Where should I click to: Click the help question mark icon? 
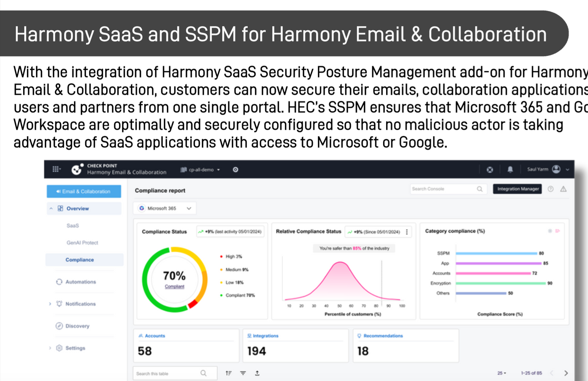point(550,189)
